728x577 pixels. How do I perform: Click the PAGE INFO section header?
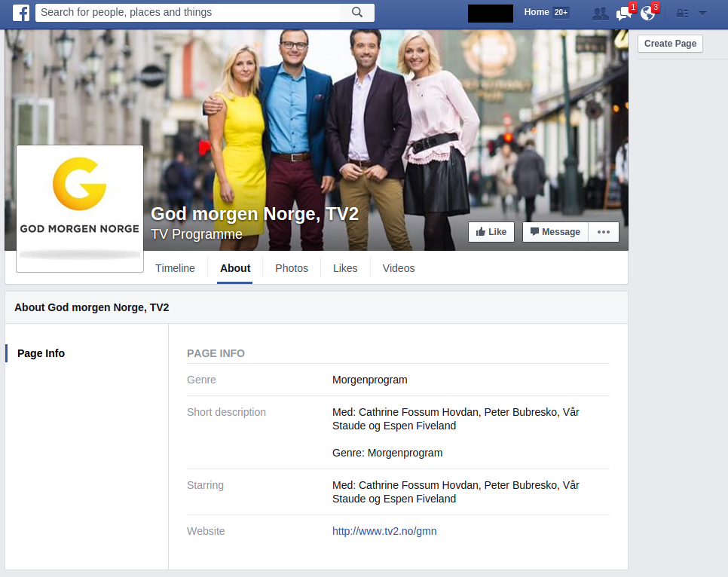pos(216,353)
